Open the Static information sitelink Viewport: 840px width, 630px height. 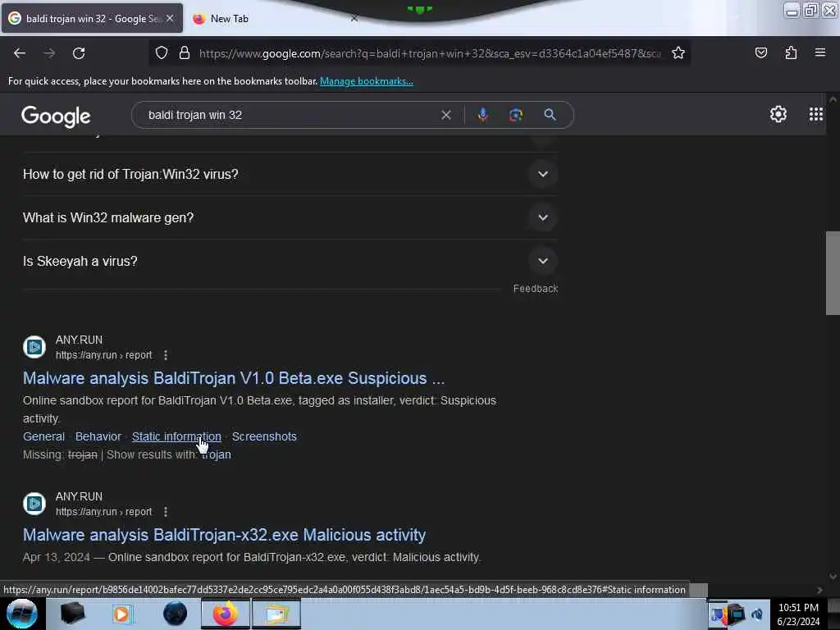point(176,436)
